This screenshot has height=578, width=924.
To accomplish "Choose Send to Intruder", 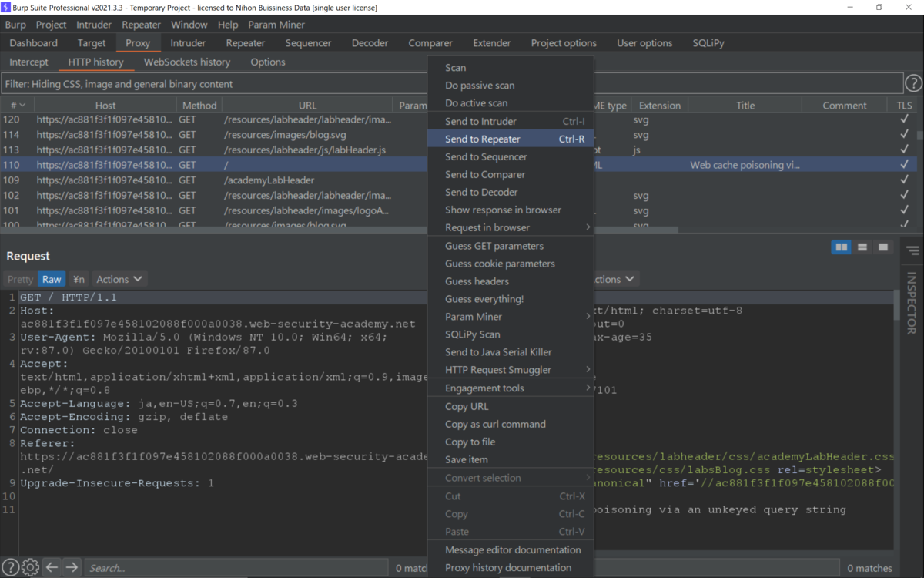I will coord(511,121).
